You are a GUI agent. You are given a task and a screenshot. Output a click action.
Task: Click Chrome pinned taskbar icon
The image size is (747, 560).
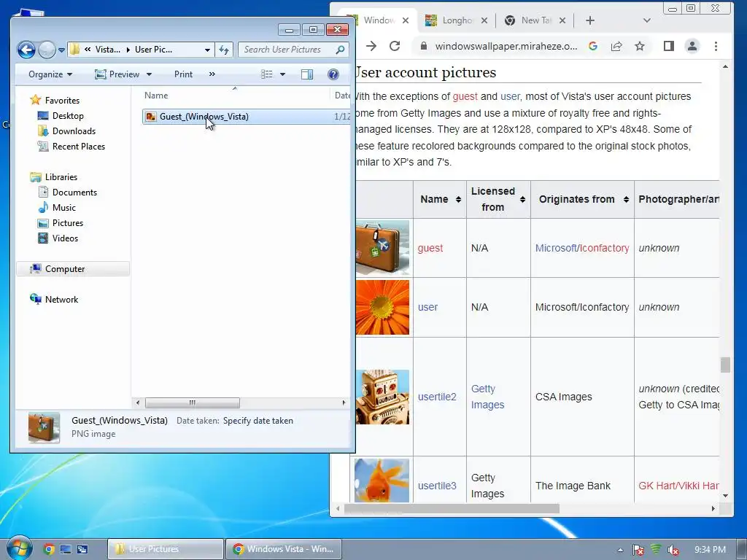tap(49, 549)
